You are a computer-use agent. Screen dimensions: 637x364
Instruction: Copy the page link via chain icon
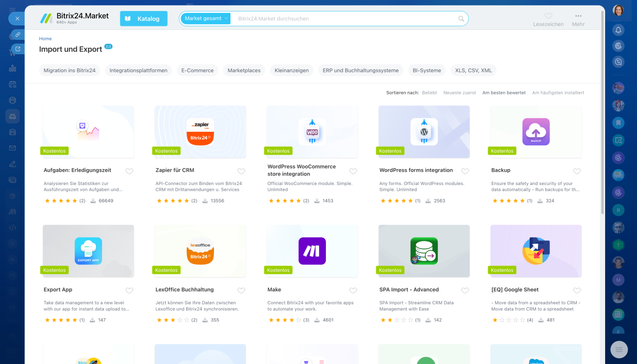coord(18,34)
